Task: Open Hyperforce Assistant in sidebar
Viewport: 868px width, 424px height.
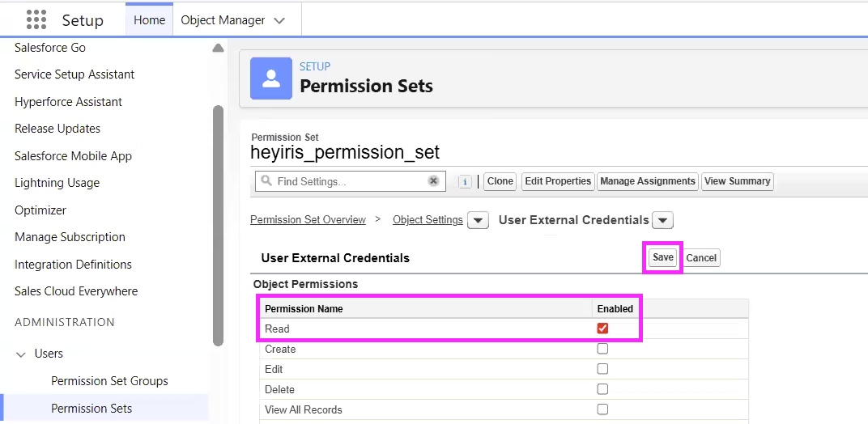Action: coord(69,102)
